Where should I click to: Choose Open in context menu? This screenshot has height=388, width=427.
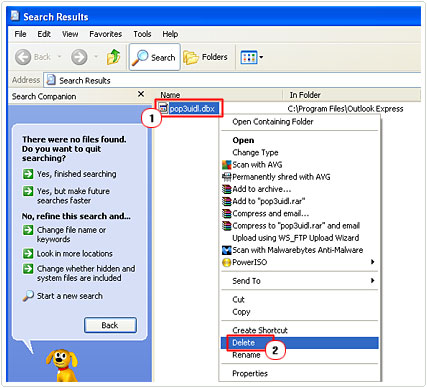tap(243, 140)
